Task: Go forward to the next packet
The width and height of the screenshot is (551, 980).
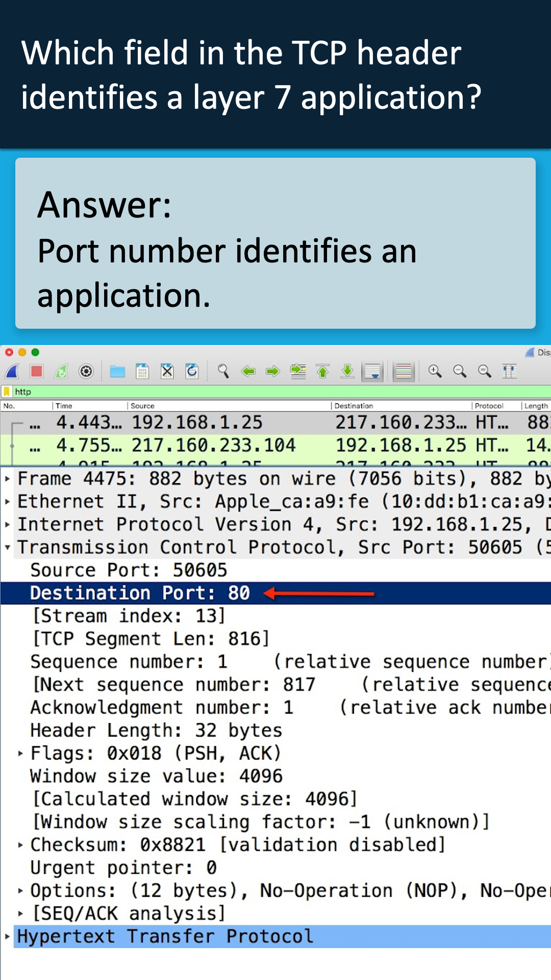Action: (x=273, y=371)
